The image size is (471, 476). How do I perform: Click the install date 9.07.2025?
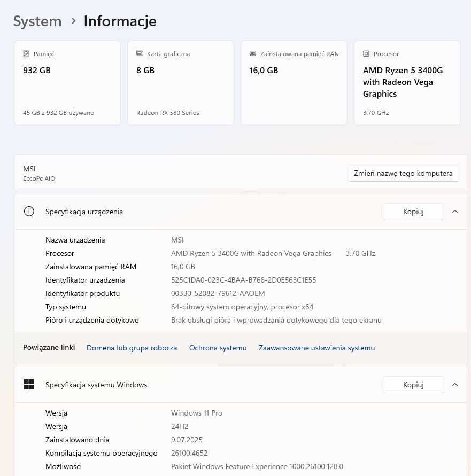(187, 440)
